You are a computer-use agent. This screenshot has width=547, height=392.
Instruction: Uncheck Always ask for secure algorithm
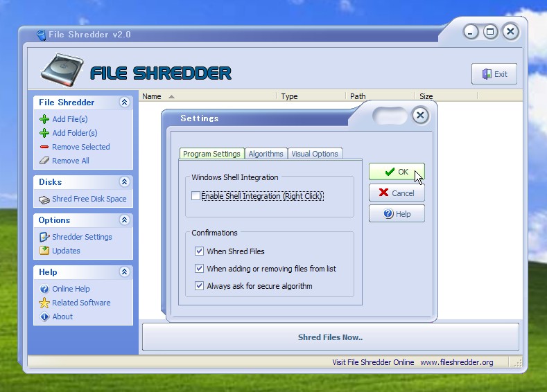199,286
